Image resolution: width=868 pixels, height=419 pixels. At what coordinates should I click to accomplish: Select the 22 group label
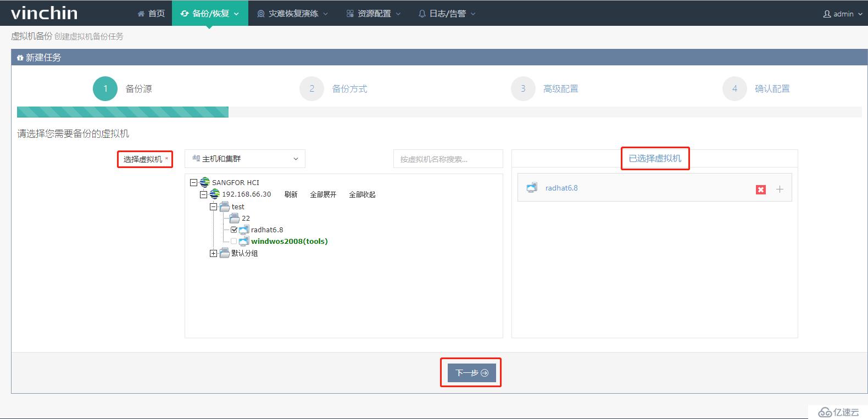pyautogui.click(x=246, y=218)
